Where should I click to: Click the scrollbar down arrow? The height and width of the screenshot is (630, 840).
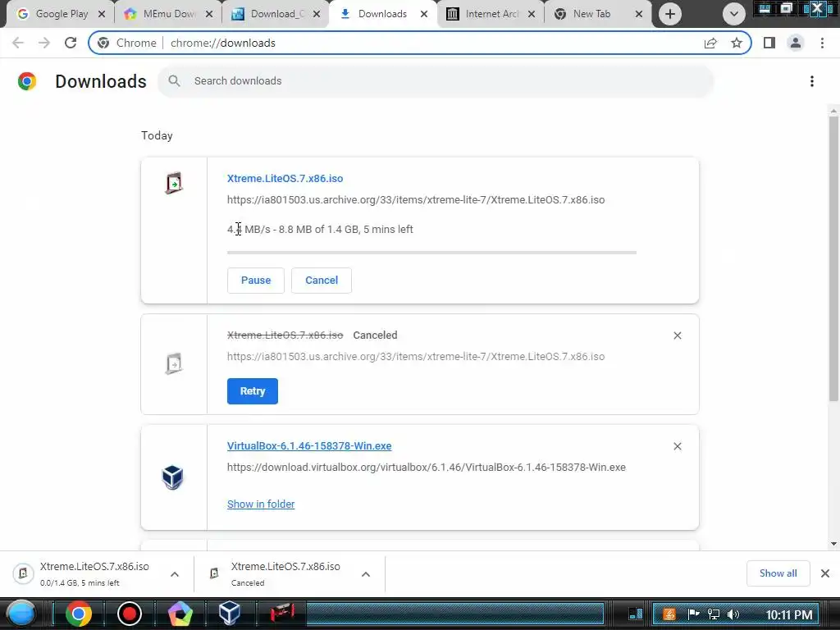pos(833,544)
